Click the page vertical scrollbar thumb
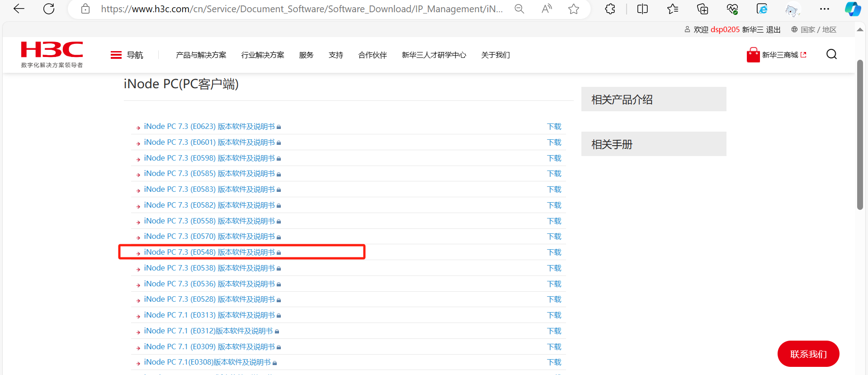The image size is (868, 375). click(860, 135)
